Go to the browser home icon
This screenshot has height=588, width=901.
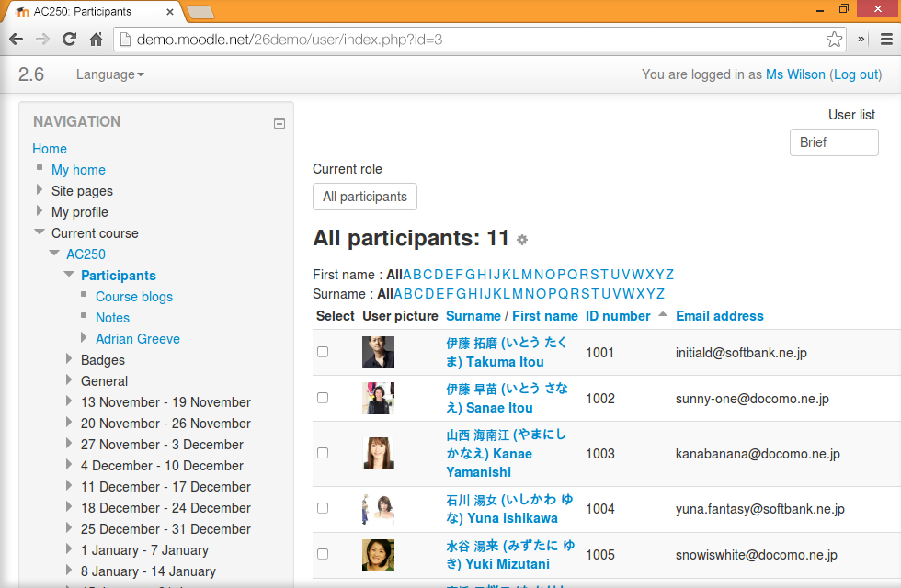(96, 40)
